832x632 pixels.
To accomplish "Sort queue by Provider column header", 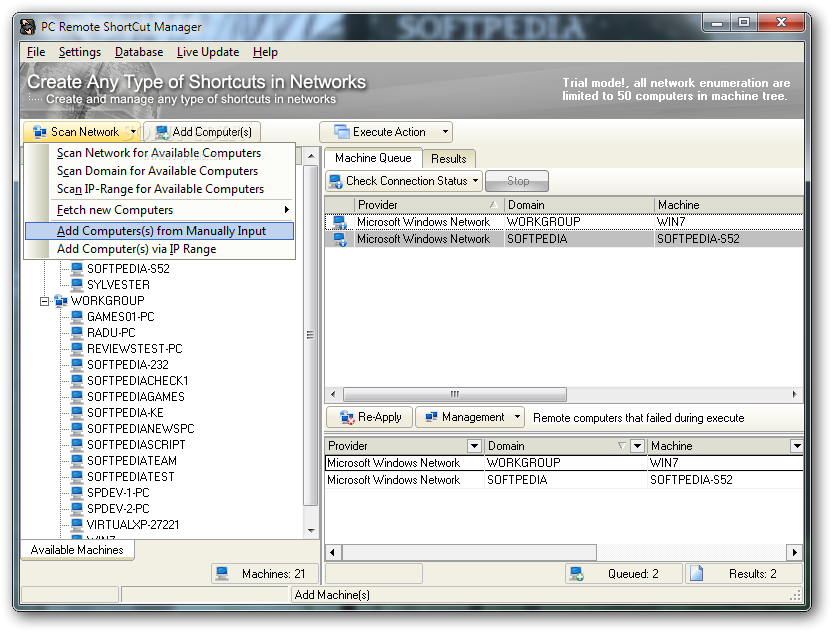I will click(x=429, y=205).
